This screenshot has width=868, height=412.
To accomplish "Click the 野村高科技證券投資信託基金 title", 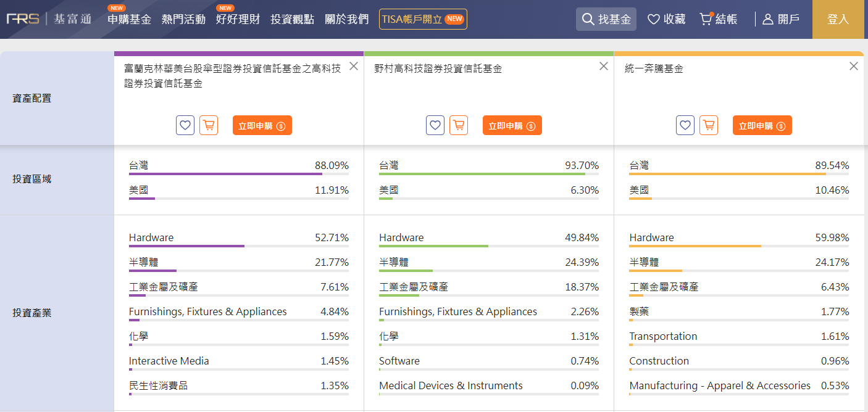I will pyautogui.click(x=438, y=69).
